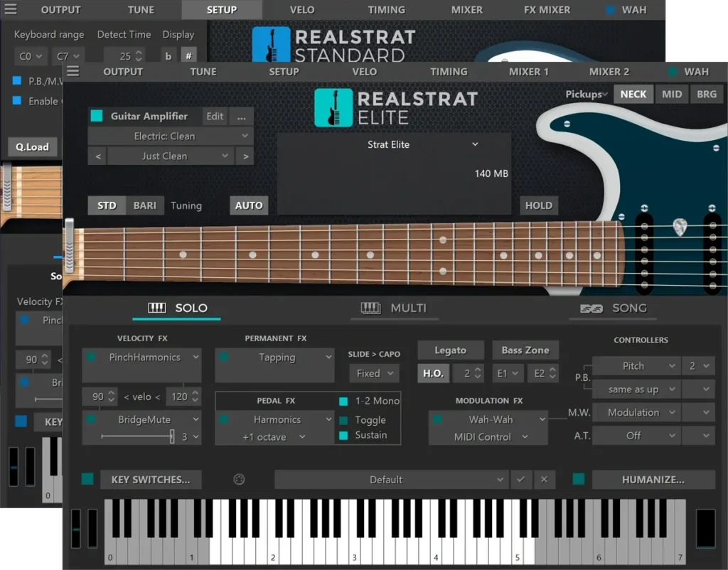Click the SOLO keyboard icon
The image size is (728, 570).
157,308
